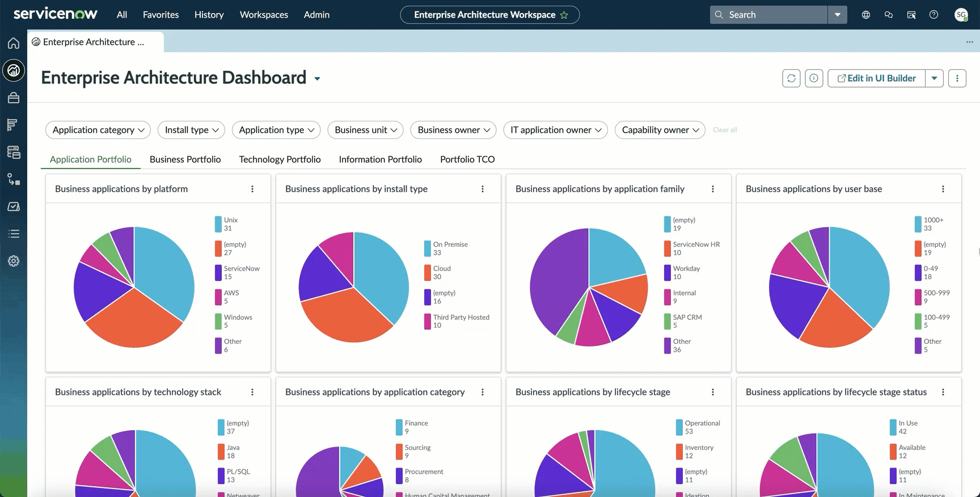The image size is (980, 497).
Task: Click the ServiceNow HR legend entry
Action: [692, 248]
